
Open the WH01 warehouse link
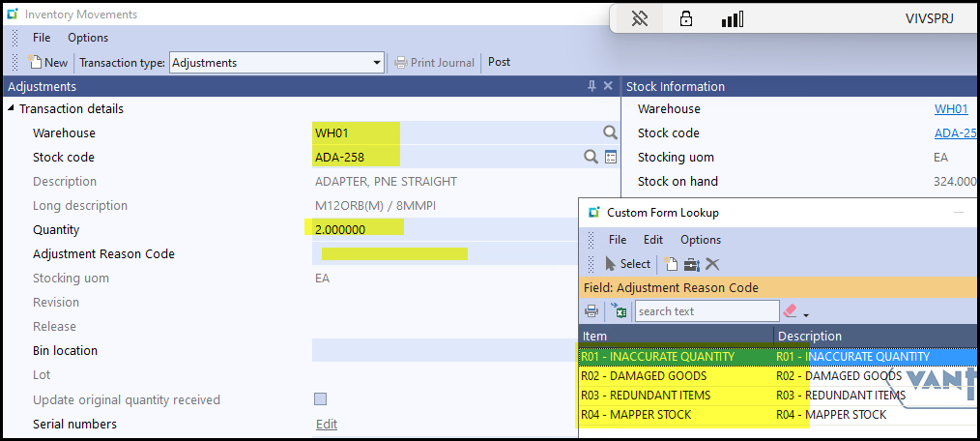click(951, 109)
